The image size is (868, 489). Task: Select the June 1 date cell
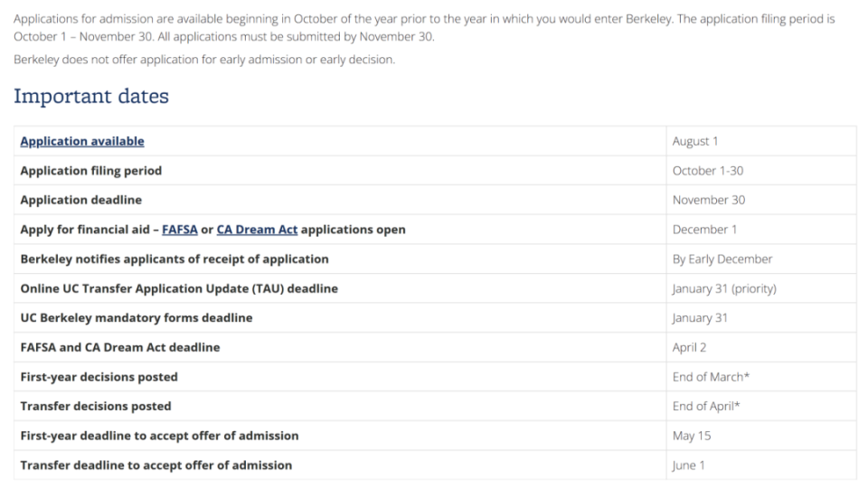(689, 465)
